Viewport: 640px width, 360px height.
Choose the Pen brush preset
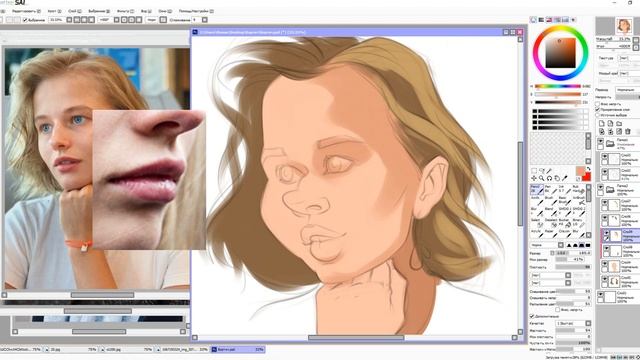551,190
